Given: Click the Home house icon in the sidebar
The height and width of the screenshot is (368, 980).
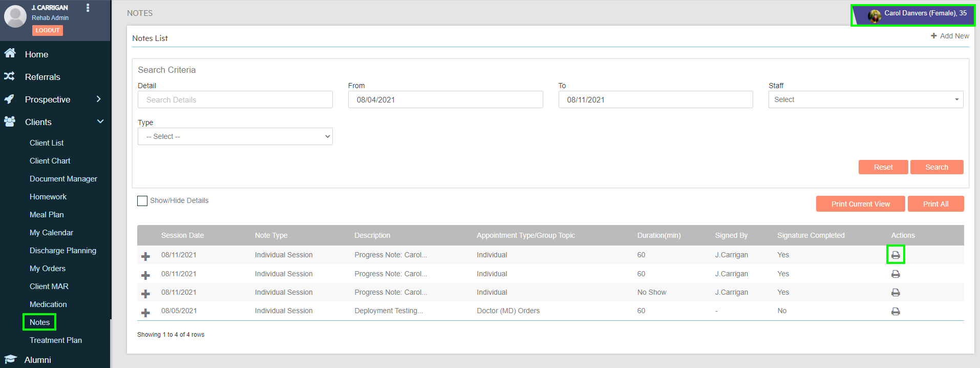Looking at the screenshot, I should [10, 53].
